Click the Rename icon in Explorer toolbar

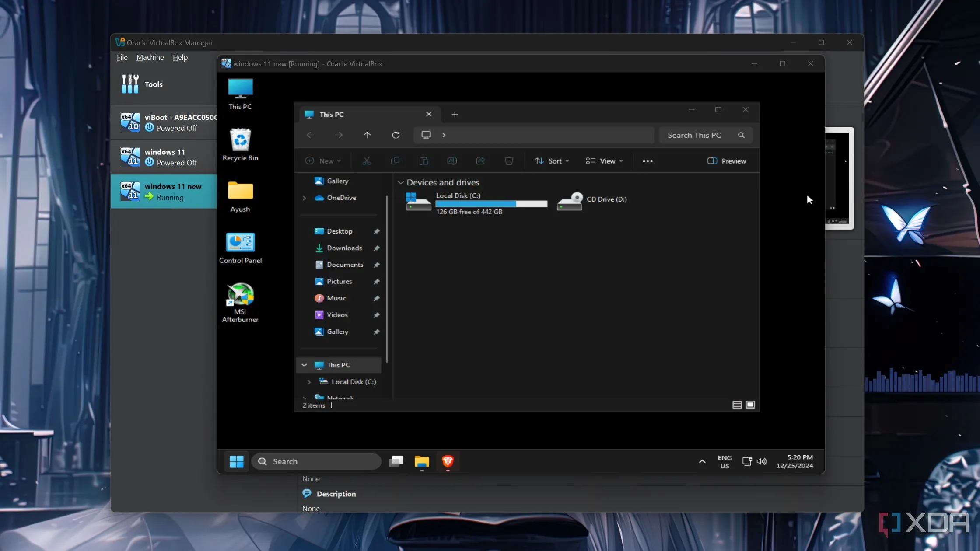point(452,161)
